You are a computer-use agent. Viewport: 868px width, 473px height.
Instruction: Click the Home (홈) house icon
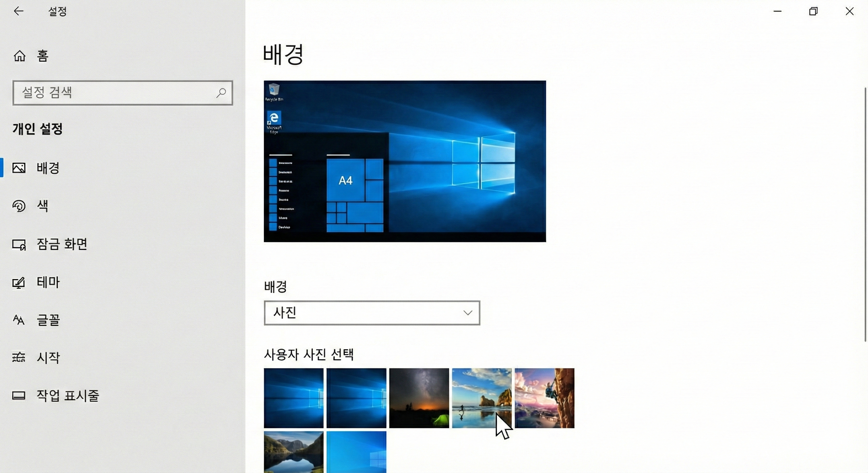coord(19,56)
